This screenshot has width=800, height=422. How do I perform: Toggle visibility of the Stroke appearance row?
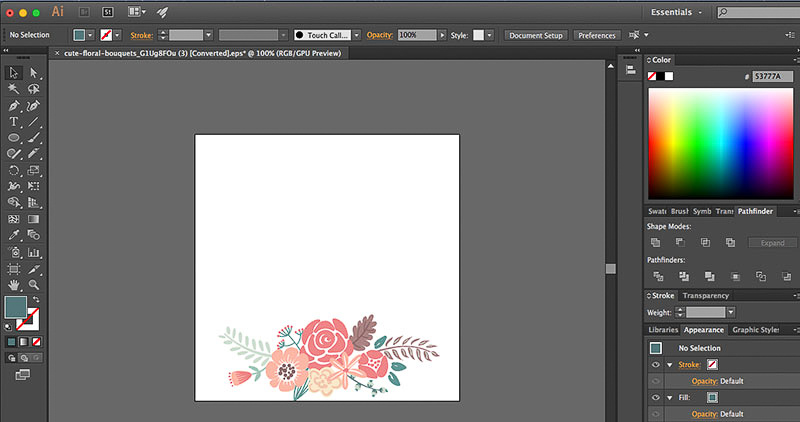[x=656, y=364]
